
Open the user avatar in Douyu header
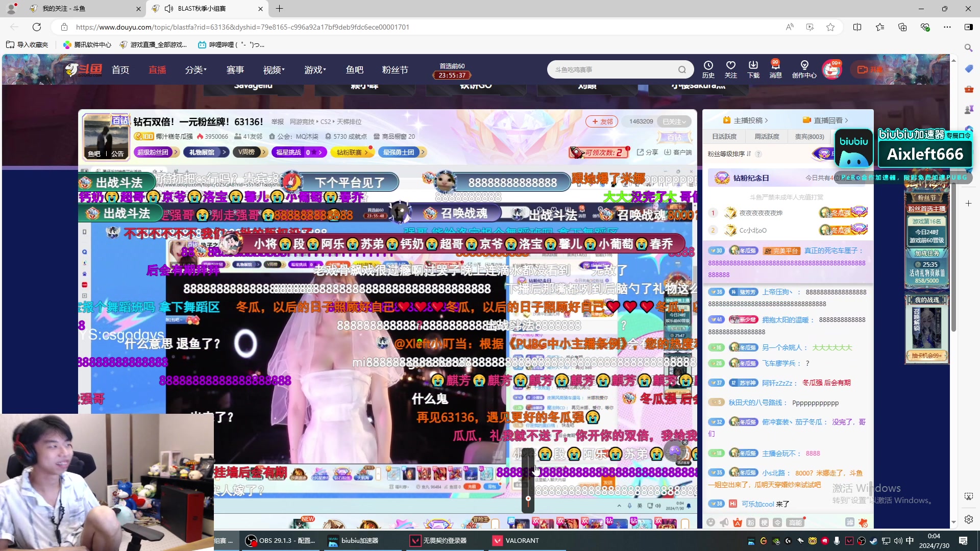point(831,70)
